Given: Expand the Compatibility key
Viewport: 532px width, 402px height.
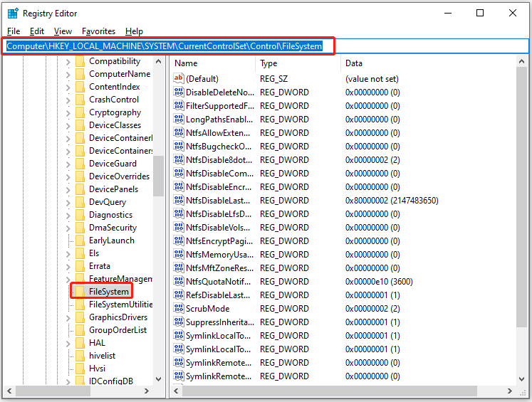Looking at the screenshot, I should pos(68,62).
